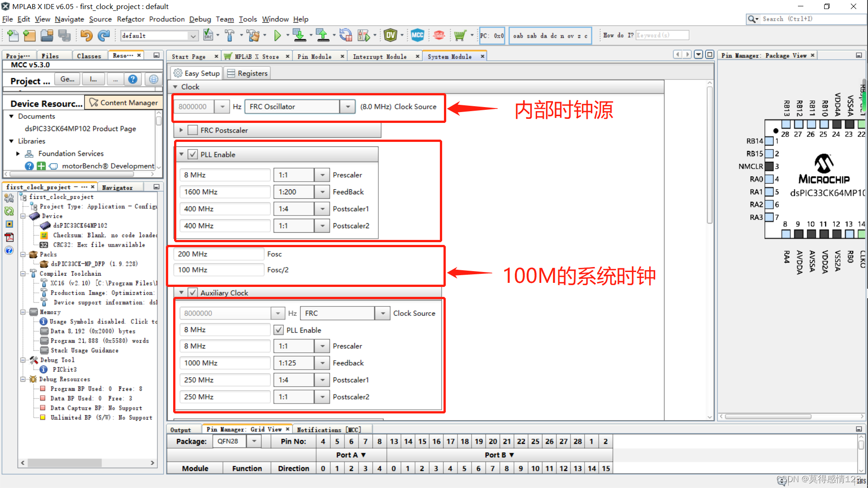
Task: Open the FRC Oscillator clock source dropdown
Action: pos(348,106)
